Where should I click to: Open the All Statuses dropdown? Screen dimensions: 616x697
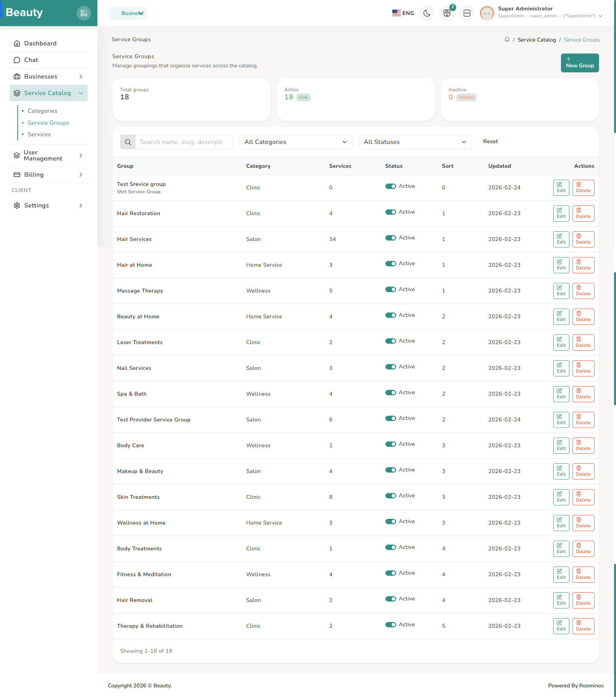[415, 142]
